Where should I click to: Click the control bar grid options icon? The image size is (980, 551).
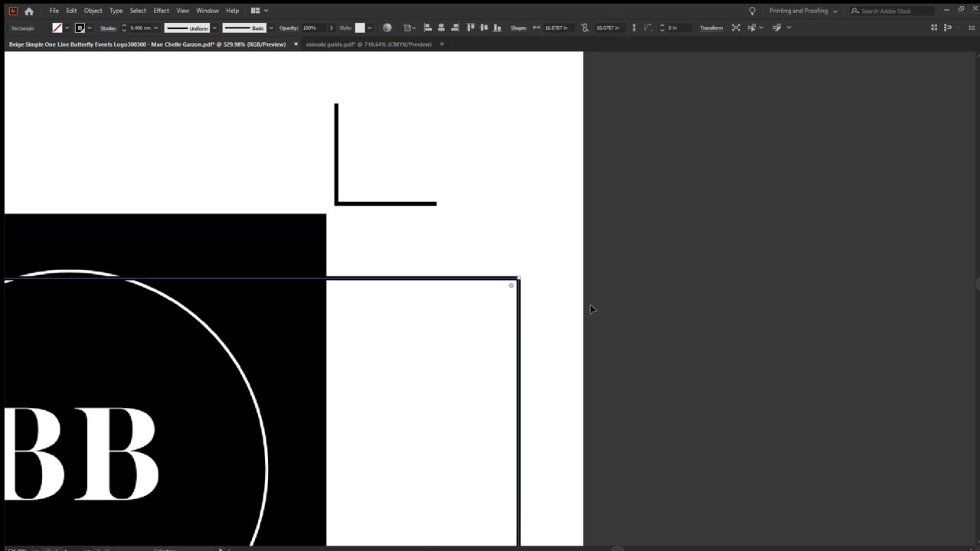(x=934, y=28)
